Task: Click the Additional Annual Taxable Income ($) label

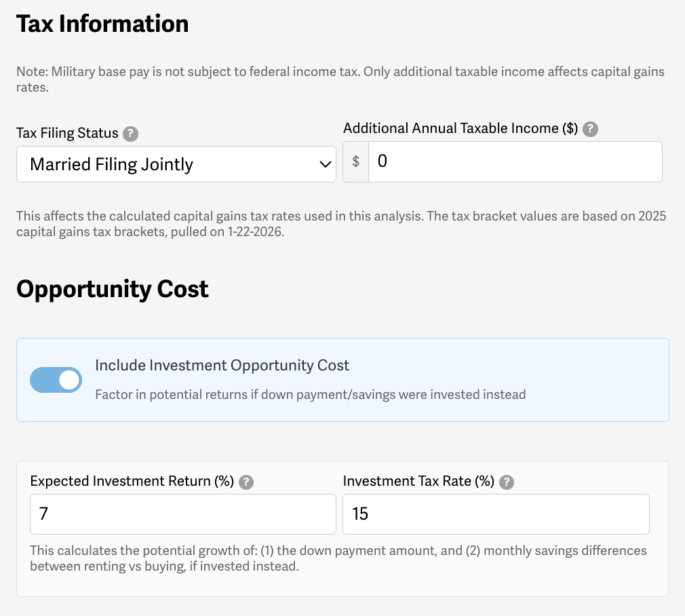Action: click(461, 129)
